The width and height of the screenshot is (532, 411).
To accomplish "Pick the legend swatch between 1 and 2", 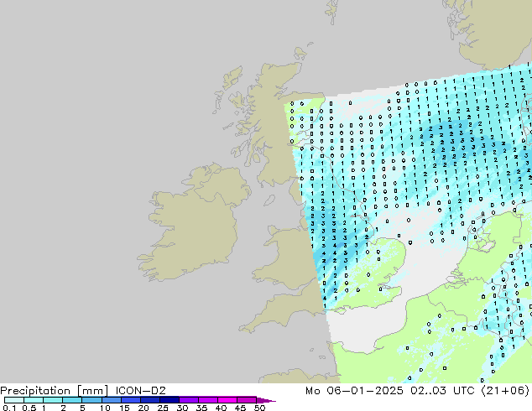I will click(x=53, y=400).
